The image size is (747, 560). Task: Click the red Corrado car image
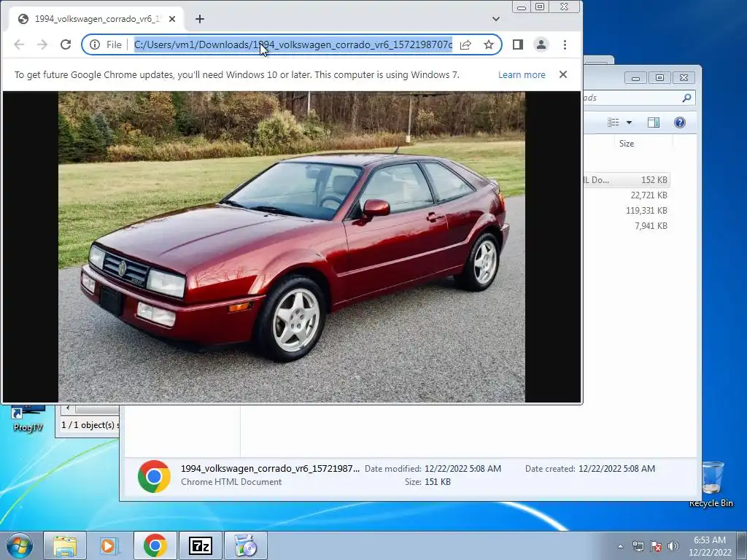click(292, 246)
